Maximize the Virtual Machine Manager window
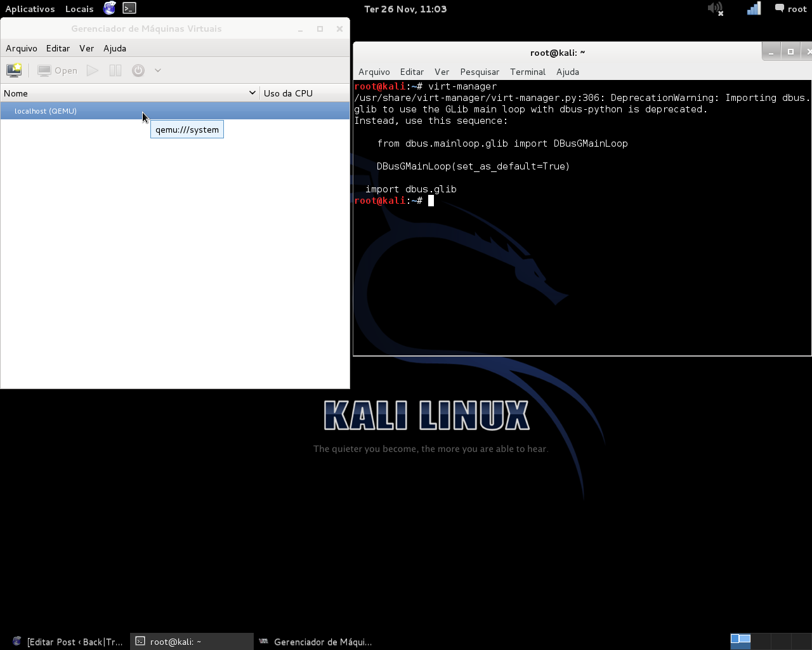This screenshot has width=812, height=650. tap(320, 29)
